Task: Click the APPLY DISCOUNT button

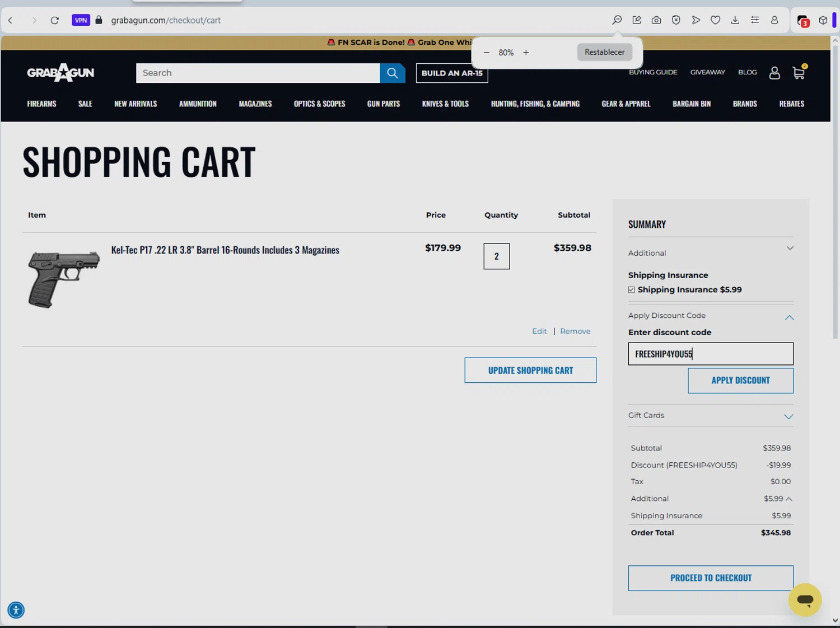Action: [740, 381]
